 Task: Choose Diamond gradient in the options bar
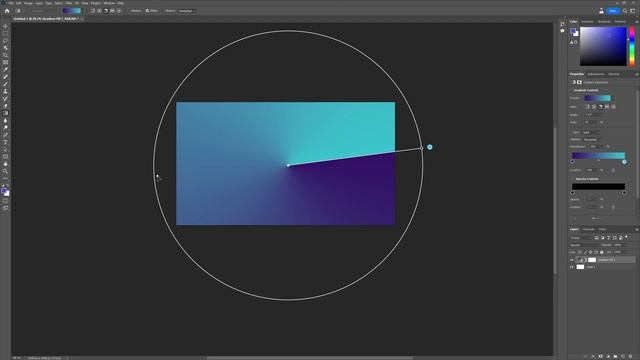(x=119, y=11)
